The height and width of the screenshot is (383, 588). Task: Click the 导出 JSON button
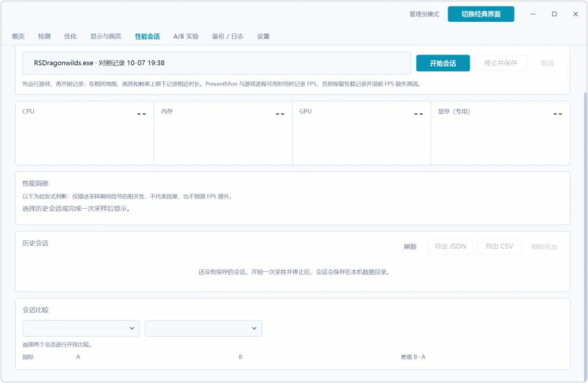[450, 246]
